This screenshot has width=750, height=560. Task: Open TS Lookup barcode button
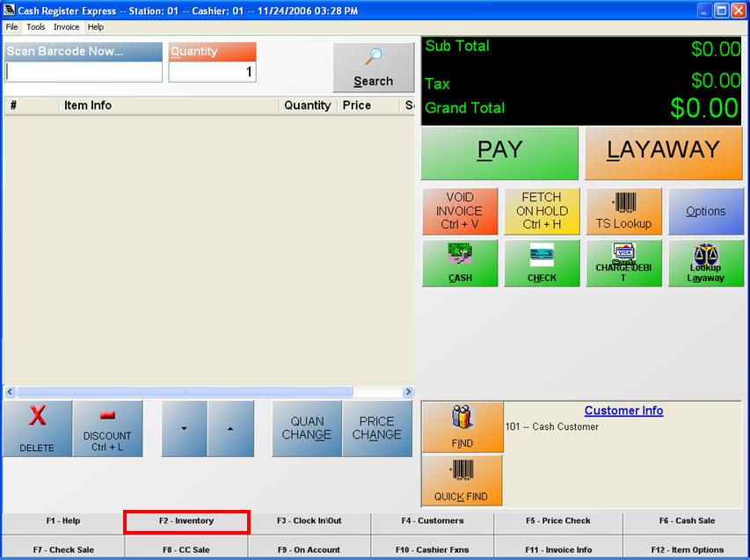point(623,211)
